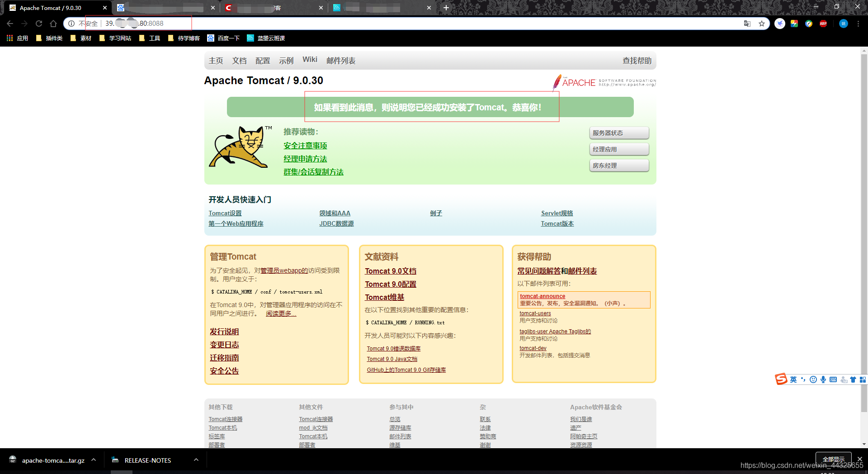The image size is (868, 474).
Task: Open the 学习网站 bookmarks folder
Action: point(115,38)
